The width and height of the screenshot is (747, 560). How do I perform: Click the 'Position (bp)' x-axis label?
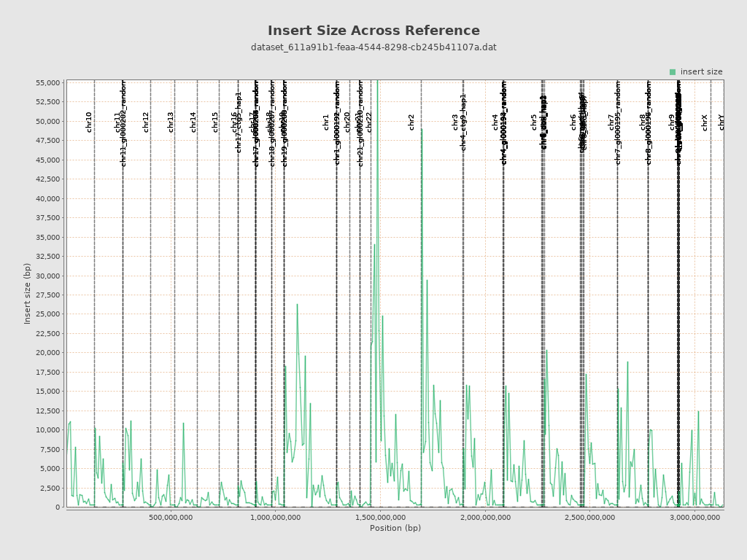pyautogui.click(x=395, y=529)
